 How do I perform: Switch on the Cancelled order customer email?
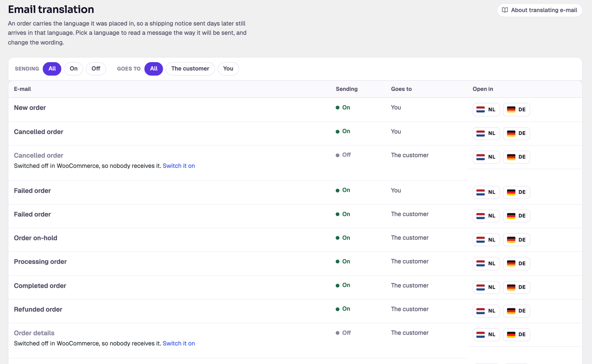click(x=179, y=166)
